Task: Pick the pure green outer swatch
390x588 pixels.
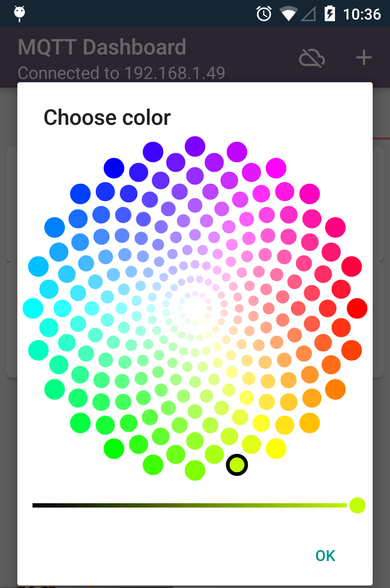Action: pos(114,449)
